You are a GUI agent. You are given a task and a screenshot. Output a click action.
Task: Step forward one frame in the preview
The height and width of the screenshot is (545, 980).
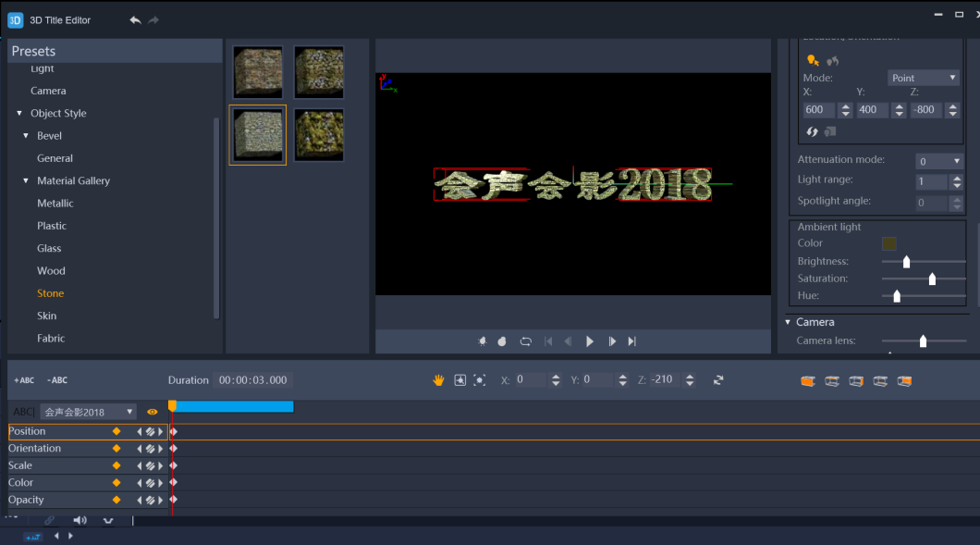coord(612,341)
